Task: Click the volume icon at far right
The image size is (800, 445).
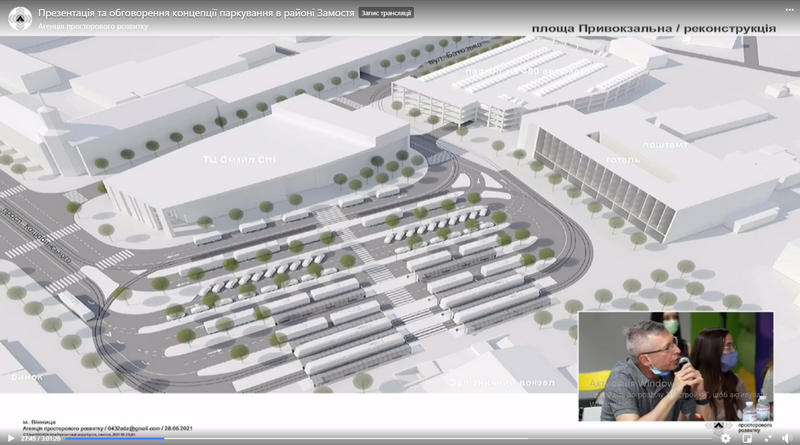Action: (788, 438)
